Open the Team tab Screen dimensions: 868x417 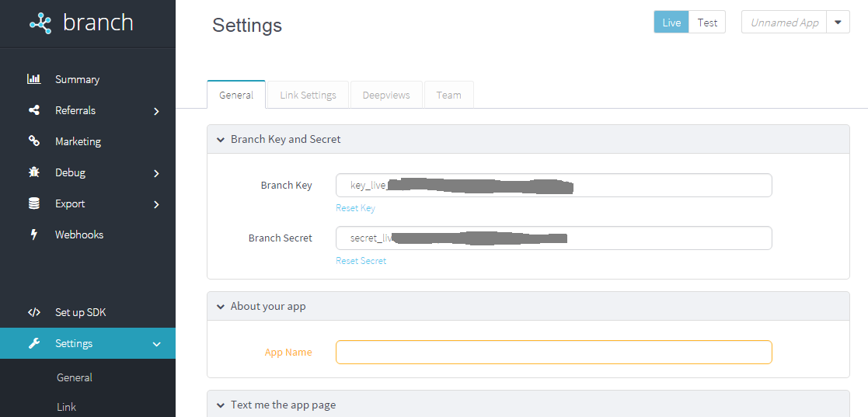[448, 95]
